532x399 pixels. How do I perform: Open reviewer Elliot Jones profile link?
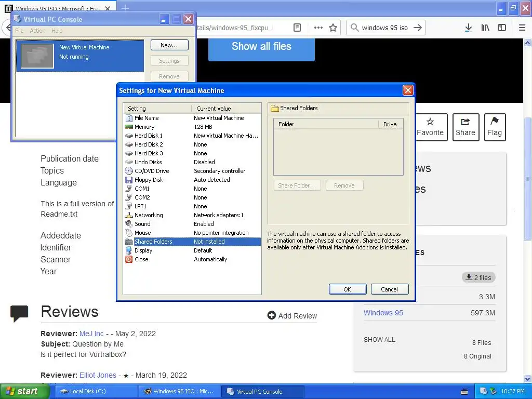point(98,375)
